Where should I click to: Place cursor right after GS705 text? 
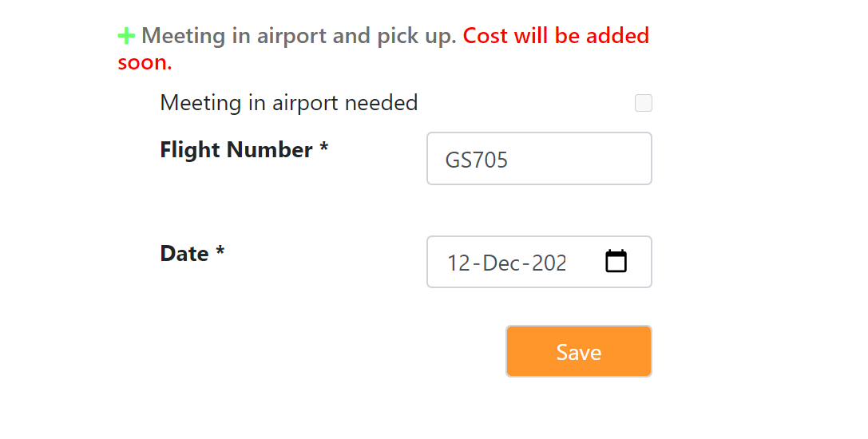click(x=509, y=160)
